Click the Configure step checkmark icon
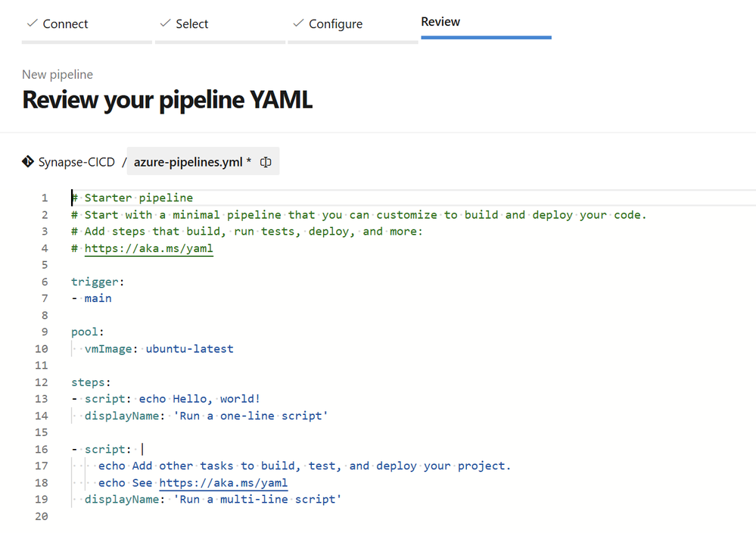756x533 pixels. click(x=298, y=23)
